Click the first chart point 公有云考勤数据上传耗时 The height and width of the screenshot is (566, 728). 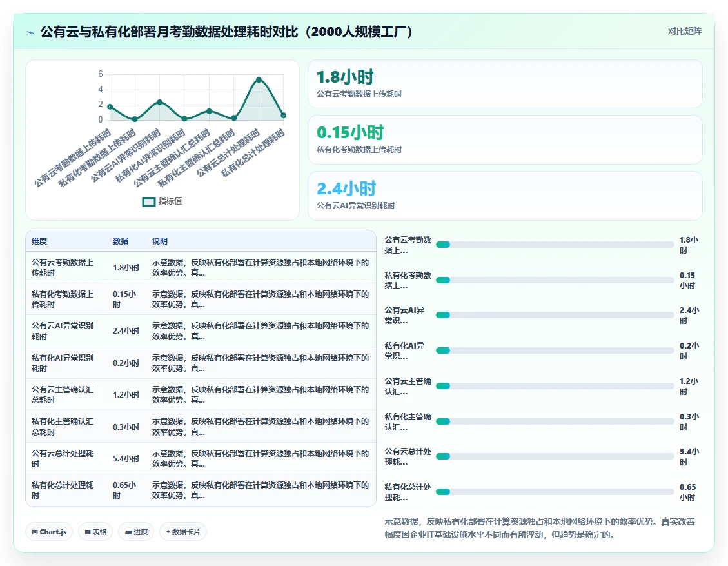click(110, 107)
